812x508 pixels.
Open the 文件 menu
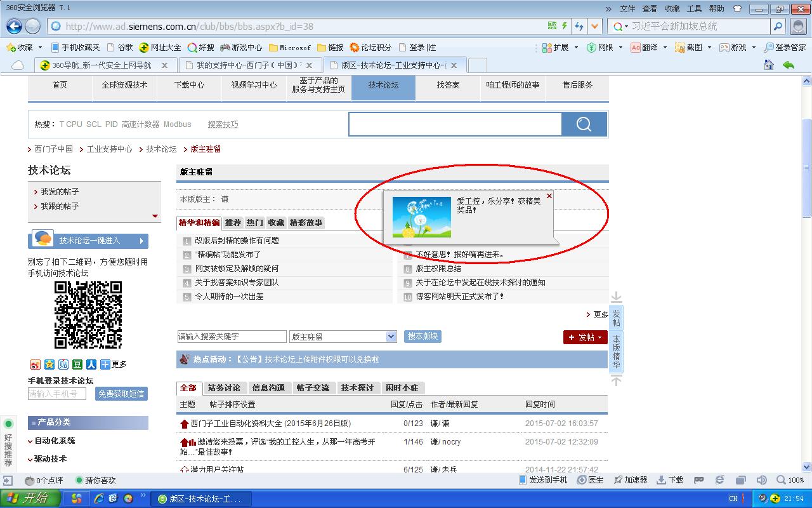pos(627,9)
